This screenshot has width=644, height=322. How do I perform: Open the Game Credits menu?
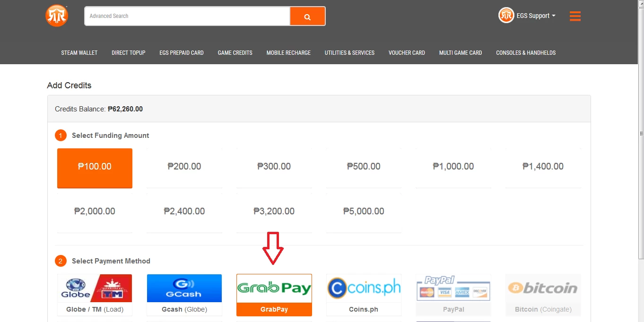[235, 53]
